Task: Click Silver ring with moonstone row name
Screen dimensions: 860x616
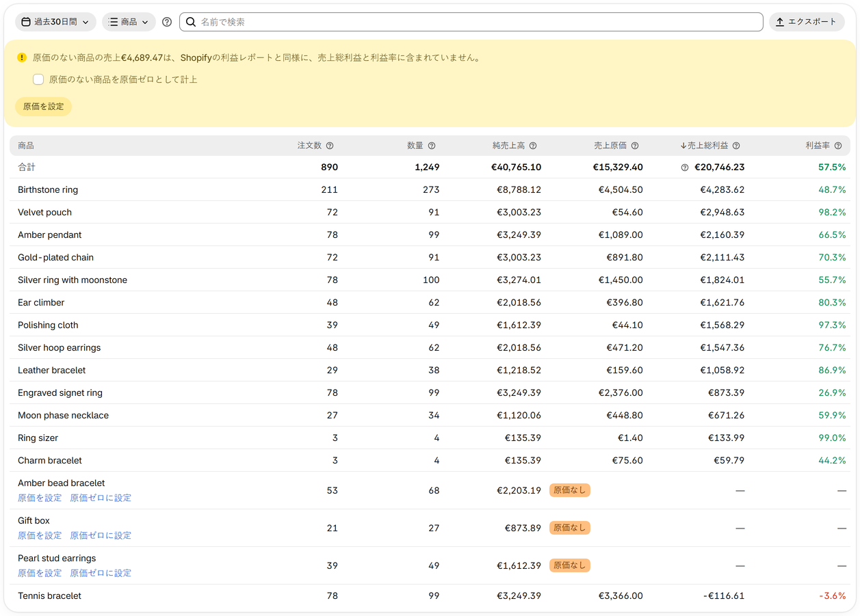Action: click(x=73, y=280)
